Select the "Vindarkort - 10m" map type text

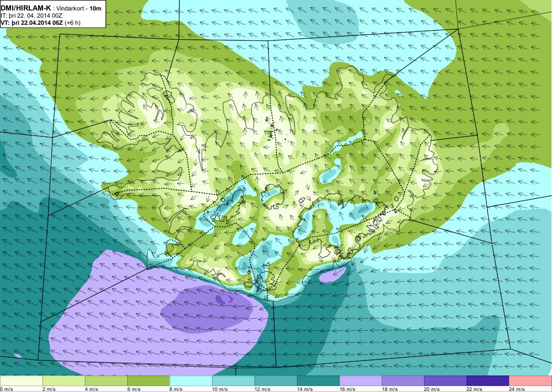[79, 8]
